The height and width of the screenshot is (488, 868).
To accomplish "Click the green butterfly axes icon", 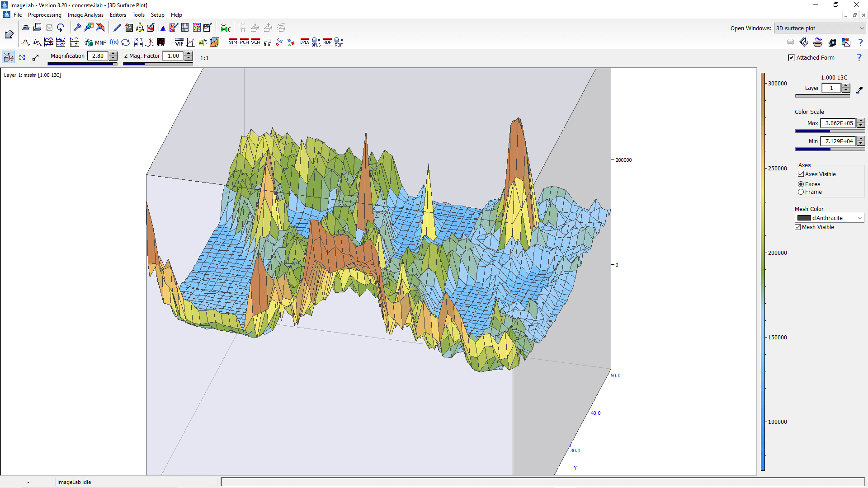I will 226,28.
